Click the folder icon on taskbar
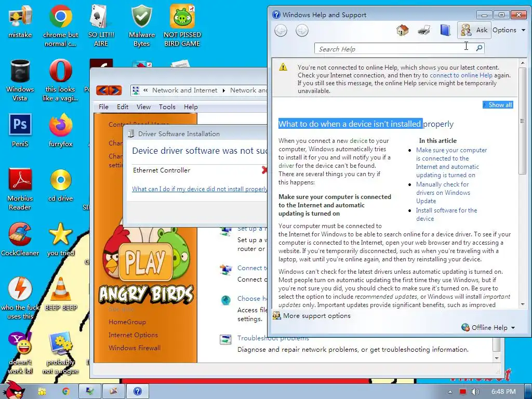The width and height of the screenshot is (532, 399). 42,392
